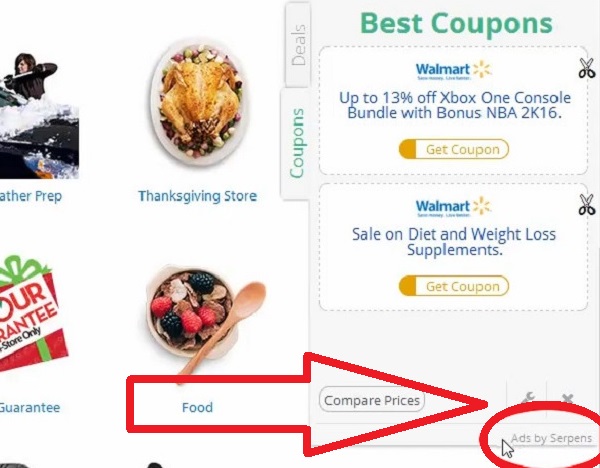The width and height of the screenshot is (600, 468).
Task: Open the Food category link
Action: coord(197,407)
